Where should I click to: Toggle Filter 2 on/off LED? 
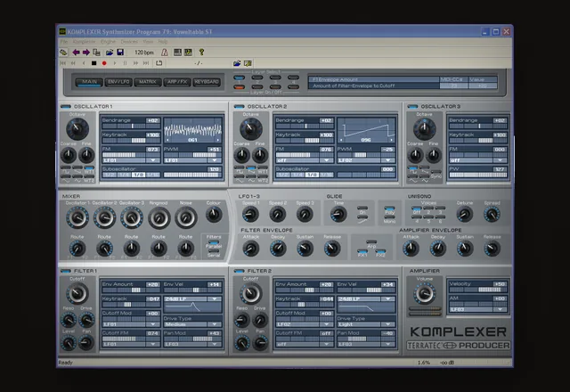[x=240, y=271]
